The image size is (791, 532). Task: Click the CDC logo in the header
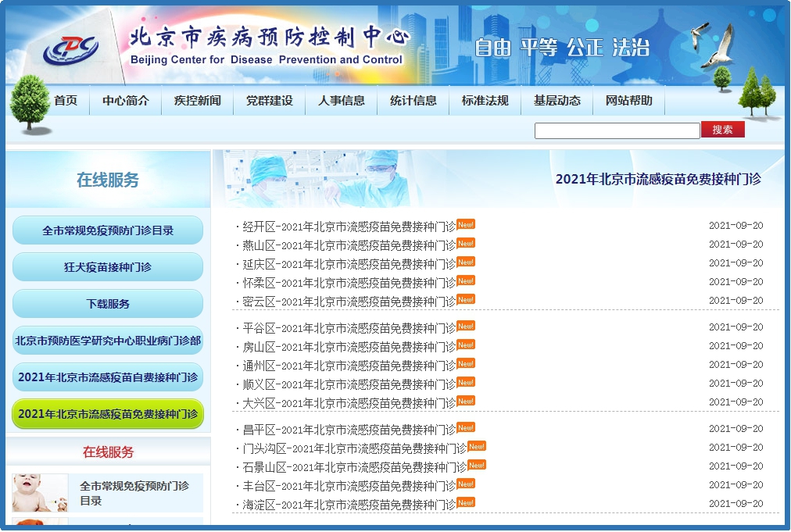pos(70,50)
